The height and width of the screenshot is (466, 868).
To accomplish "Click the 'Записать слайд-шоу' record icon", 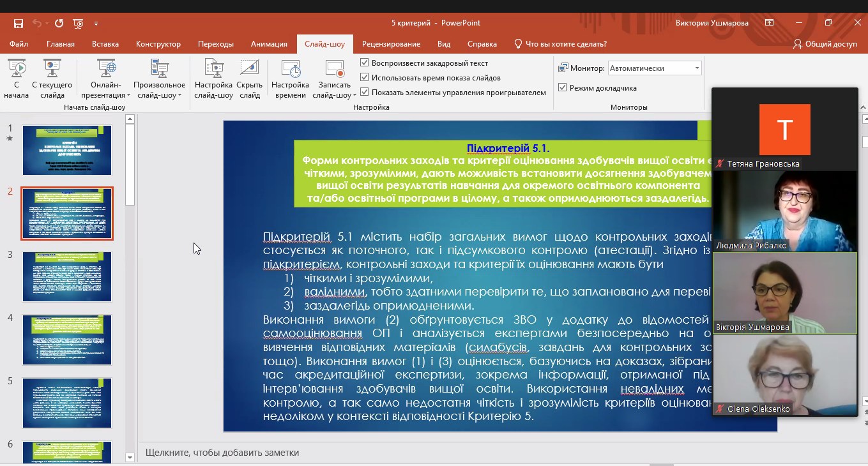I will (334, 68).
